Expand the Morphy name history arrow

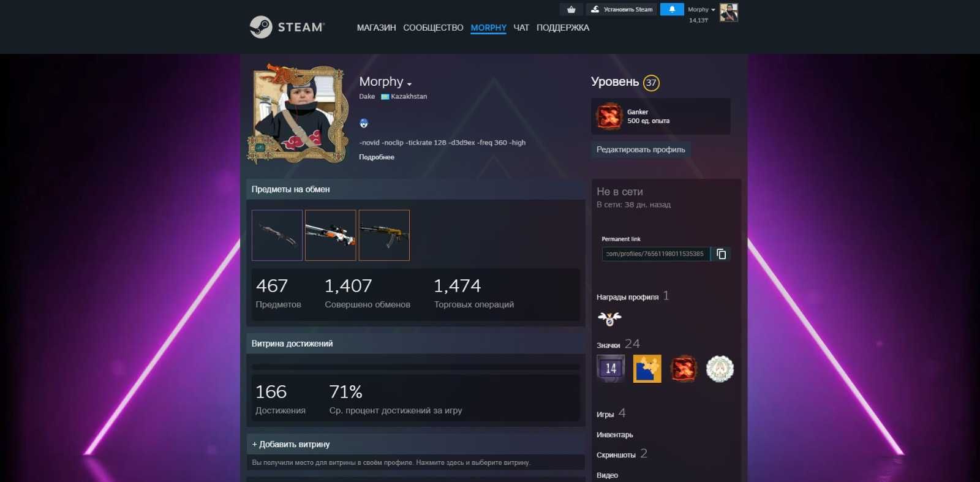(409, 84)
